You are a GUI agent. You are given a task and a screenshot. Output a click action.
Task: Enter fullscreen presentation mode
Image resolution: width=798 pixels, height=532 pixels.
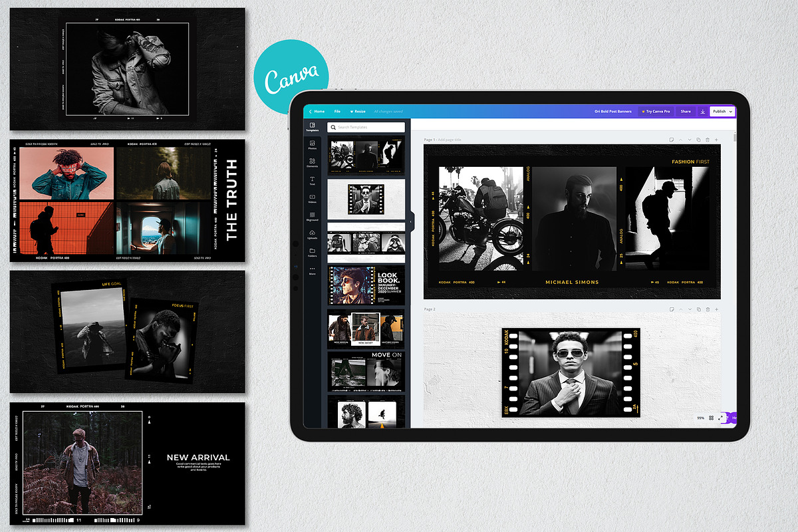pos(720,418)
